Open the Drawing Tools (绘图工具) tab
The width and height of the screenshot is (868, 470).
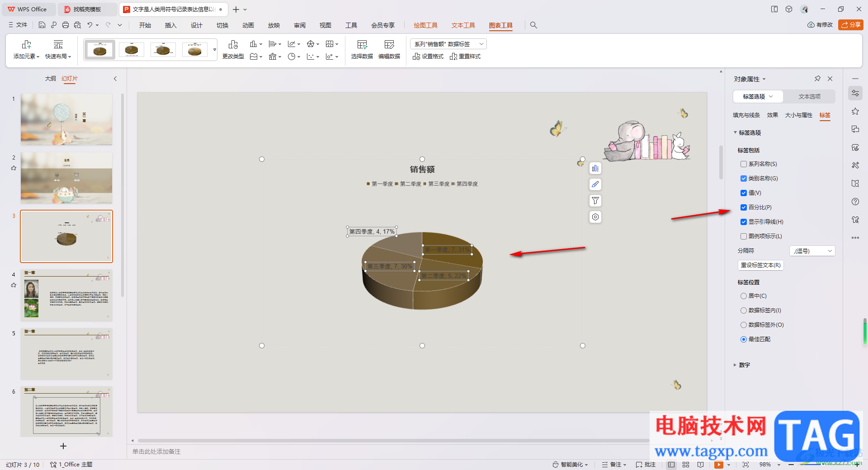(425, 25)
